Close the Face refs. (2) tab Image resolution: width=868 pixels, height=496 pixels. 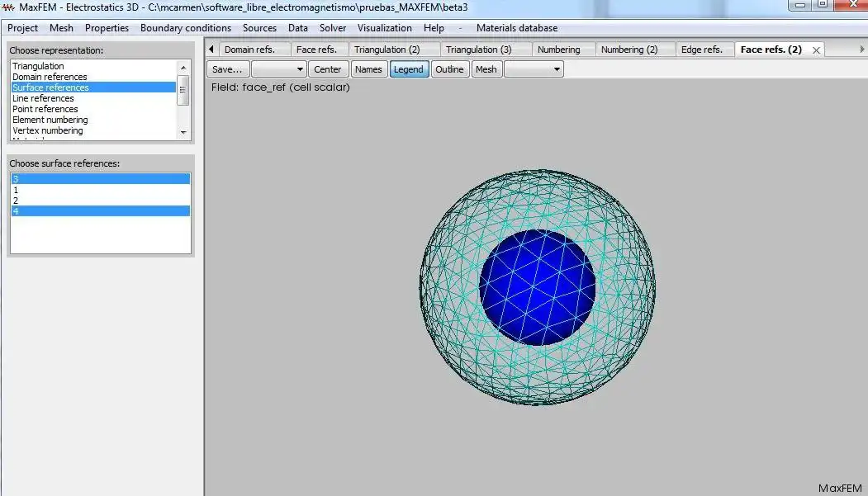click(x=816, y=50)
